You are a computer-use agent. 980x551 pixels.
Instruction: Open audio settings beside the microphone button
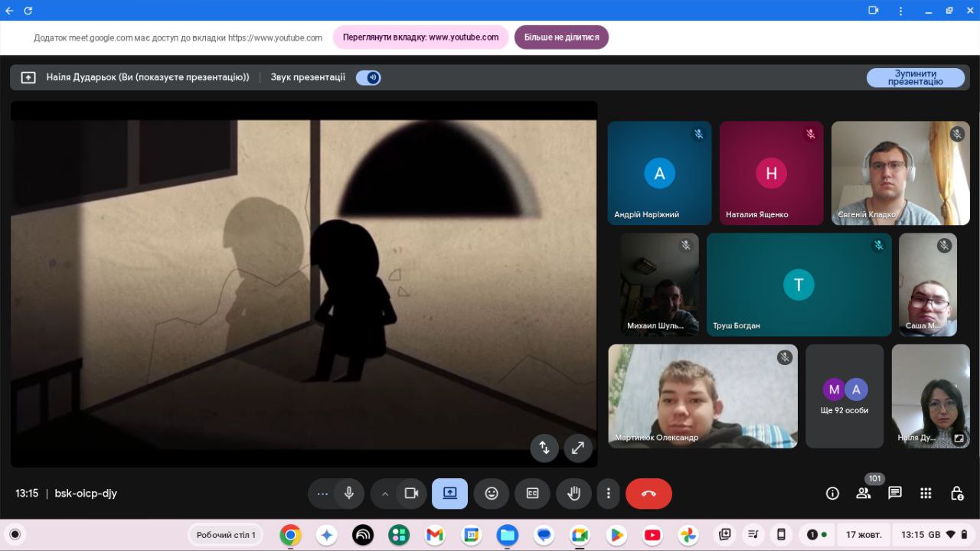322,494
